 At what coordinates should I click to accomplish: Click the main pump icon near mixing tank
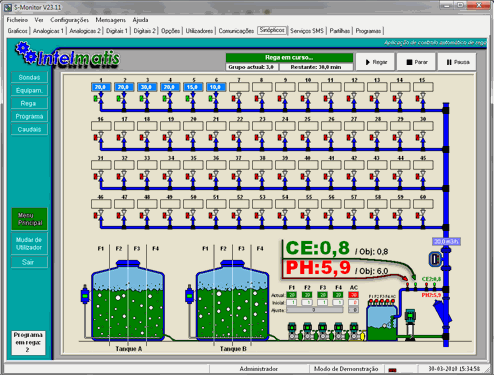tap(410, 324)
